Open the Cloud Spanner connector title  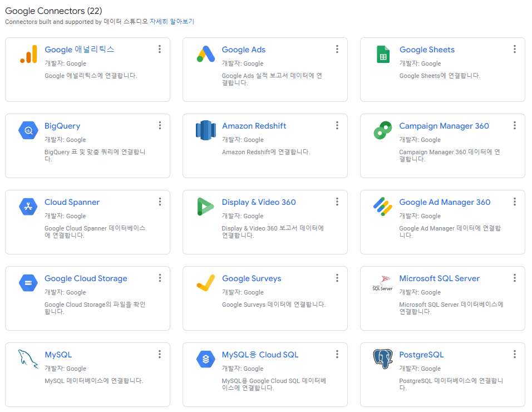click(72, 202)
